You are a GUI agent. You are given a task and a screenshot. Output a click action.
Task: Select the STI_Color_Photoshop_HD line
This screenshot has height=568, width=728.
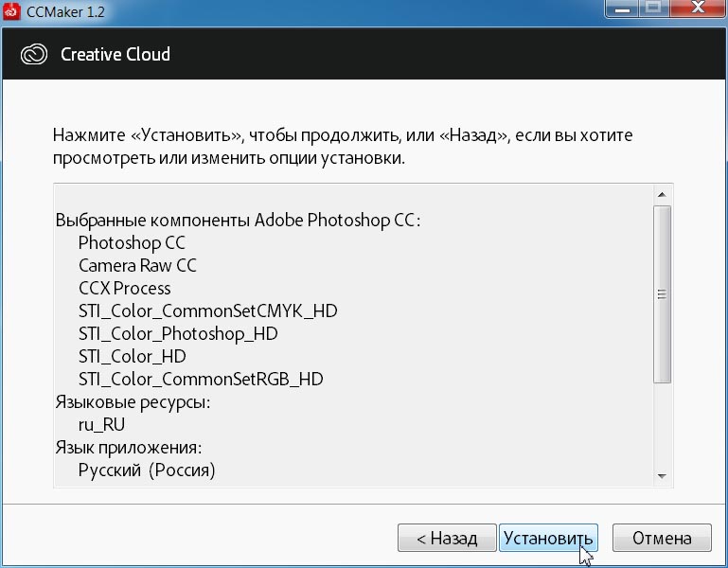point(178,333)
